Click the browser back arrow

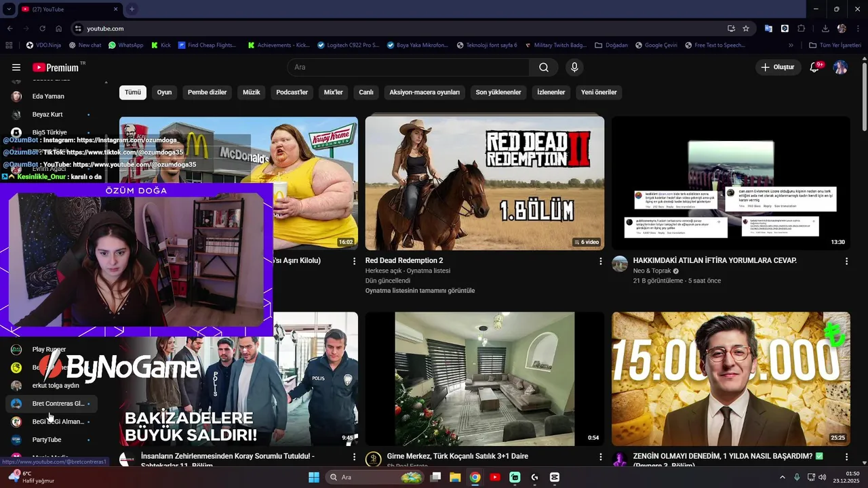(10, 28)
